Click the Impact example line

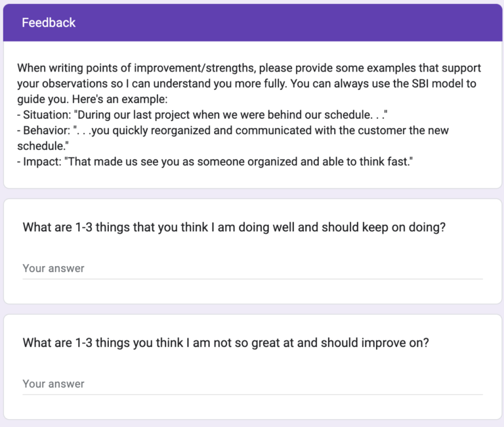point(214,162)
